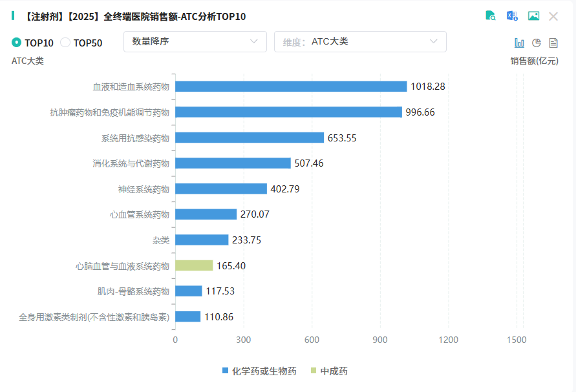Click the green 心脑血管与血液系统药物 bar
The height and width of the screenshot is (392, 576).
click(194, 265)
